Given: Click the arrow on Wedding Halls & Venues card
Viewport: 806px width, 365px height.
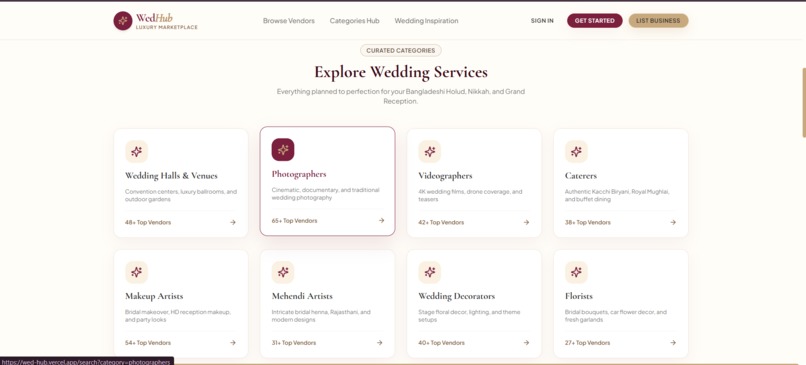Looking at the screenshot, I should [x=233, y=223].
